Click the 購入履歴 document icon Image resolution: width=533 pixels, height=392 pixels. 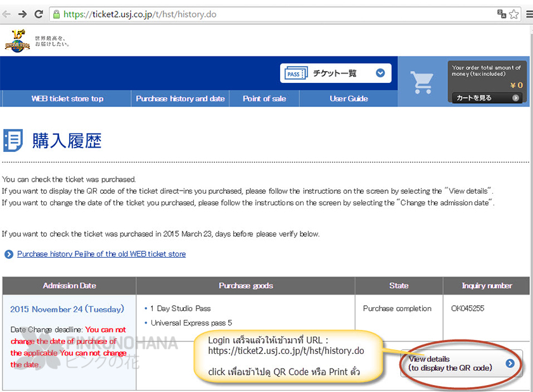tap(13, 141)
